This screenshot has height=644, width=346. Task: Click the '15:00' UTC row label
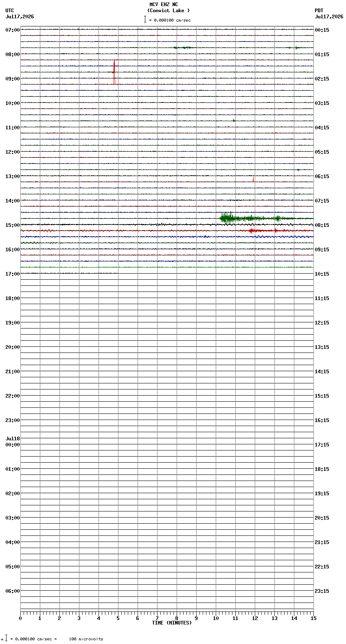pos(13,225)
